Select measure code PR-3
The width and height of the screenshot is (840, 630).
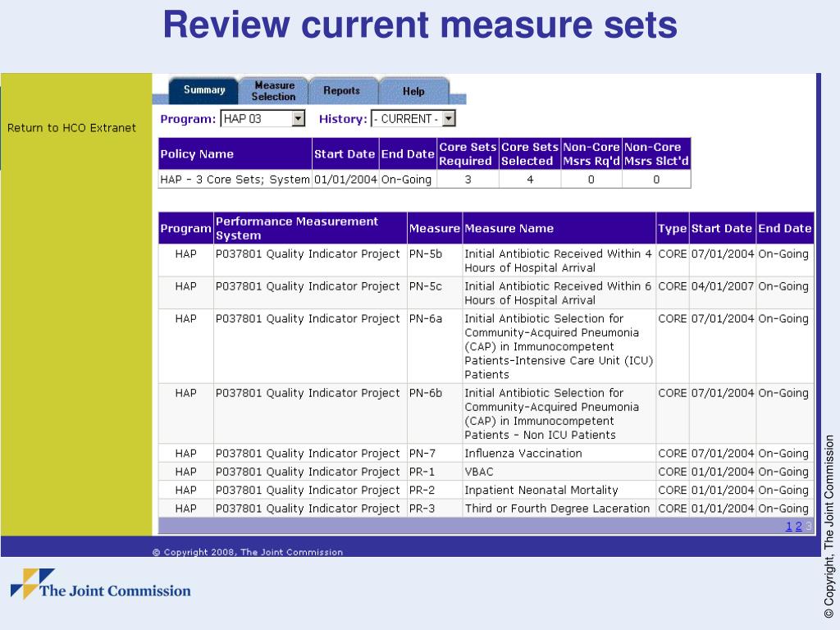click(x=422, y=509)
